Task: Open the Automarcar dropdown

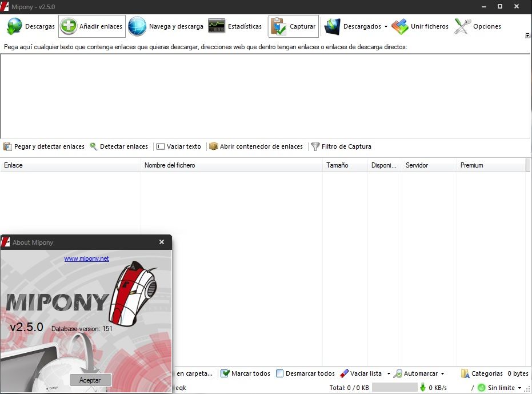Action: pyautogui.click(x=419, y=373)
